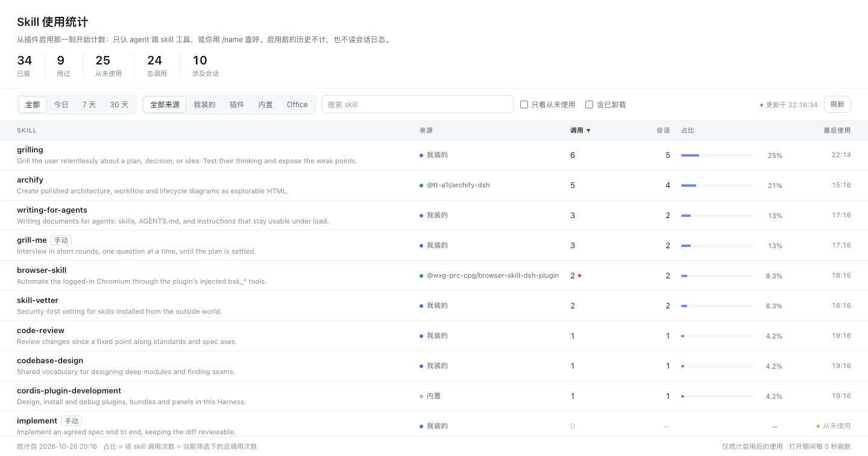The height and width of the screenshot is (456, 868).
Task: Click the 34 已装 summary stat
Action: coord(24,66)
